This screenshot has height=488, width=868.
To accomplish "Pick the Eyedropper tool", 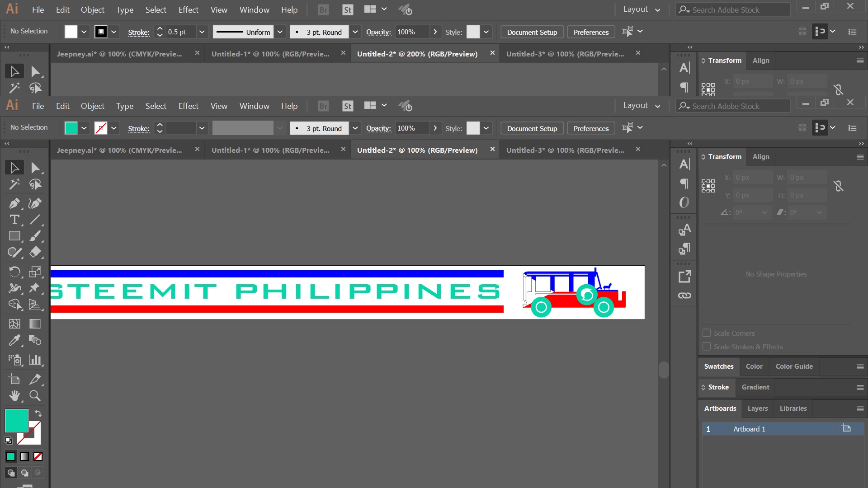I will 14,340.
